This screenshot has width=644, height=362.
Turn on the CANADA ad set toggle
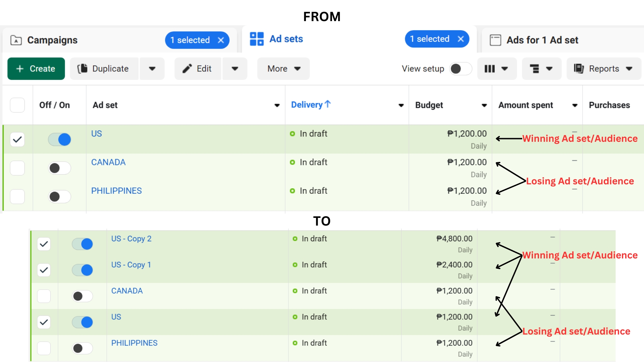tap(59, 168)
